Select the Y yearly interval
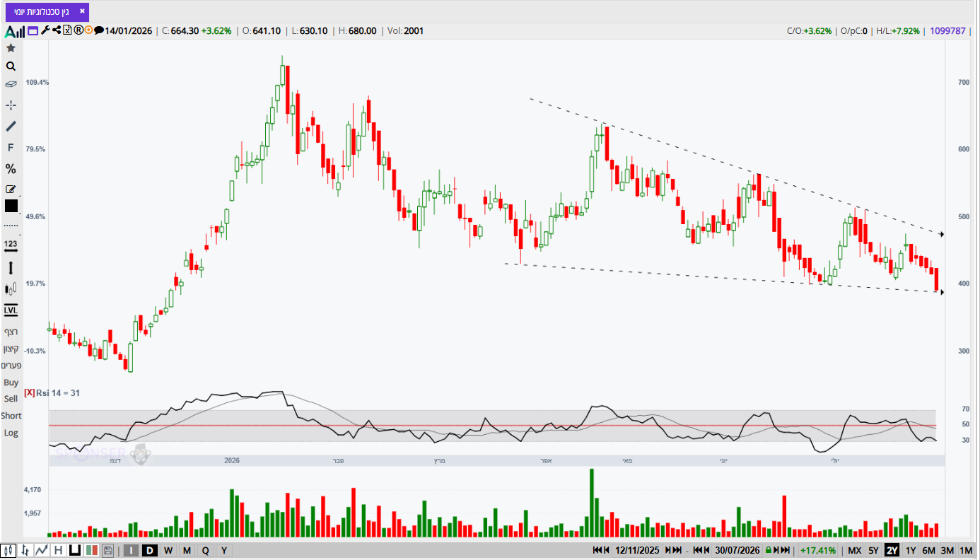This screenshot has width=980, height=560. tap(223, 550)
